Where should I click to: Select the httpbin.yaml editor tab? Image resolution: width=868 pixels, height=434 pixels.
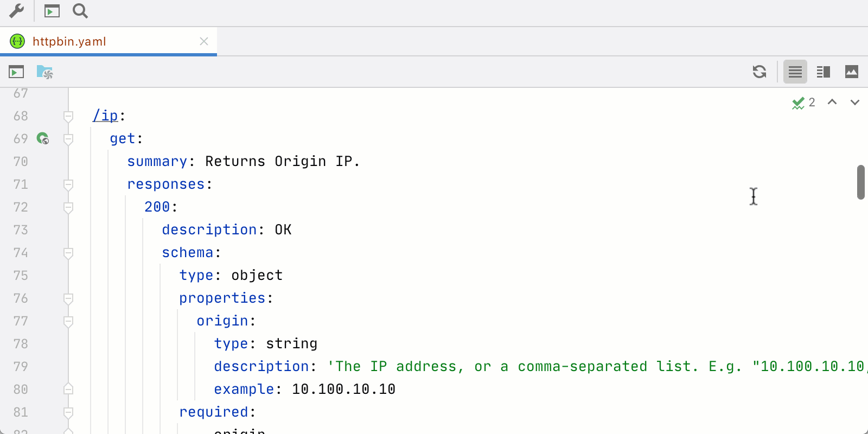(x=69, y=41)
